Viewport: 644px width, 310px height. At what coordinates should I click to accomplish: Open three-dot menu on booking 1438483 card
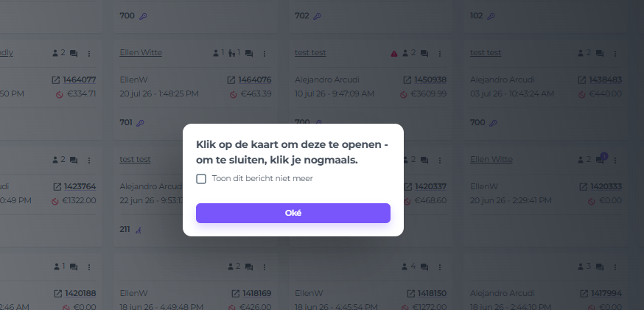[x=615, y=53]
